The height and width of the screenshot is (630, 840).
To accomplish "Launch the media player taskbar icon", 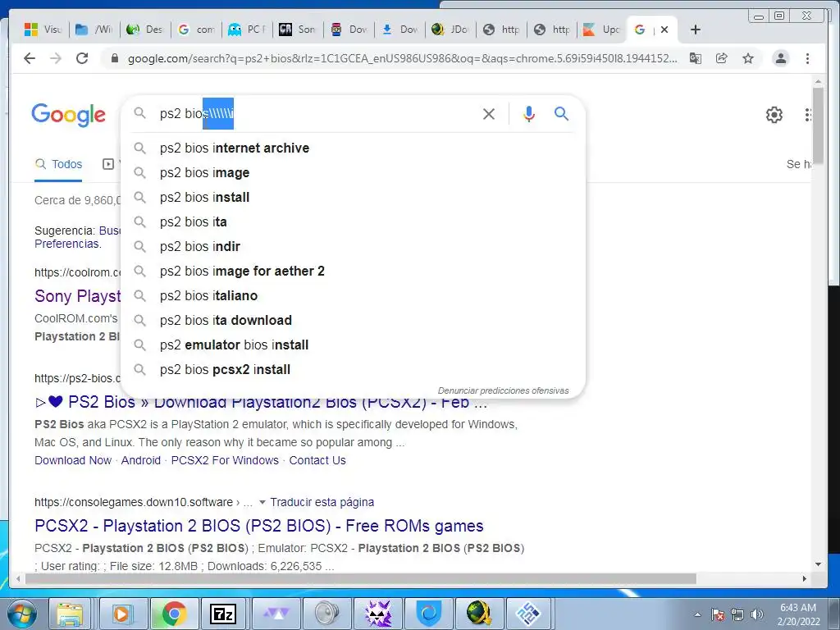I will coord(121,614).
